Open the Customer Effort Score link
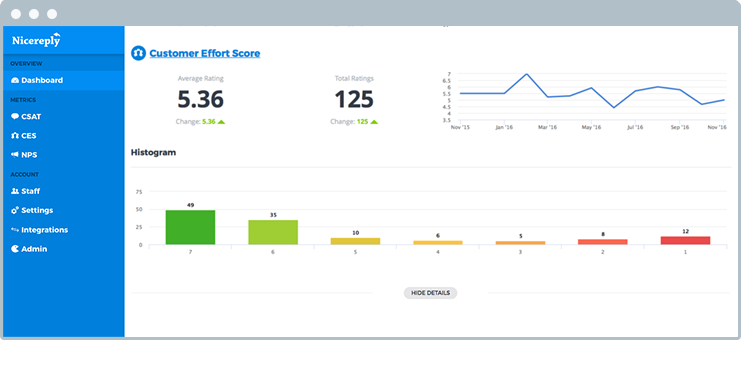Viewport: 741px width, 365px height. coord(205,53)
